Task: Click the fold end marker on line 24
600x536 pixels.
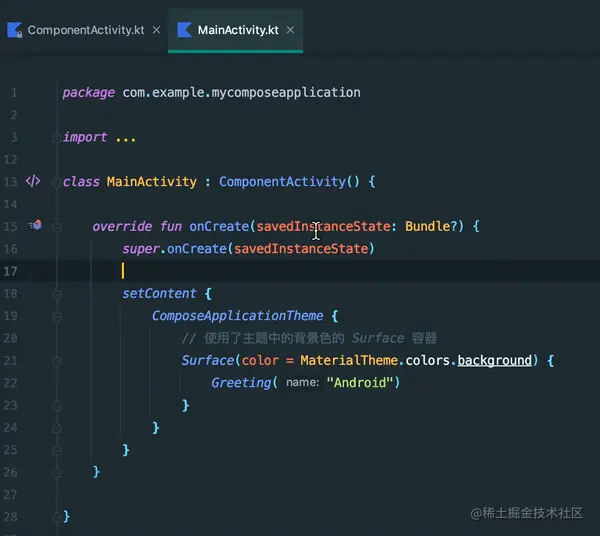Action: [x=57, y=428]
